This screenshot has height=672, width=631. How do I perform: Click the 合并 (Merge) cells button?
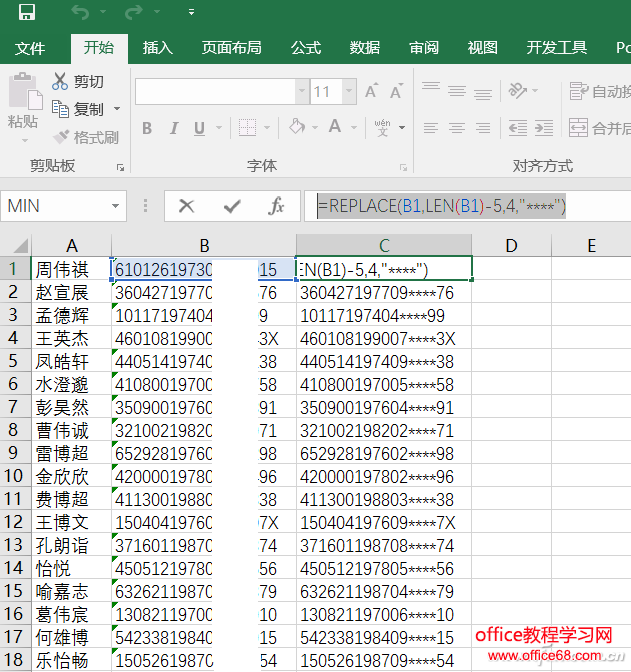click(600, 128)
